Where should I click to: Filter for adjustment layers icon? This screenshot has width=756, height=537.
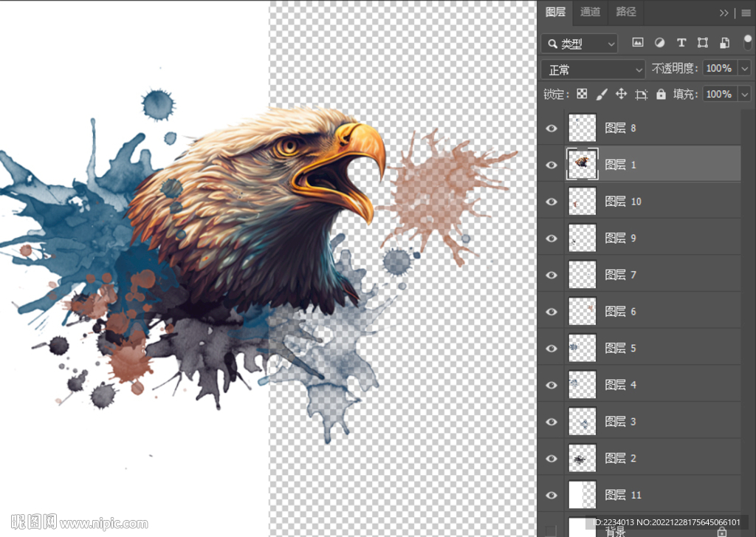[659, 43]
